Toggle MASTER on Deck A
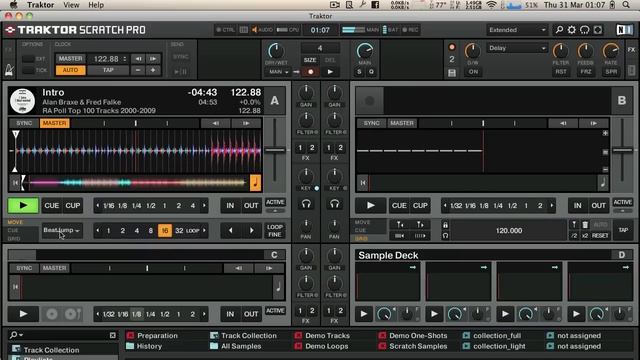The height and width of the screenshot is (360, 640). click(x=54, y=123)
